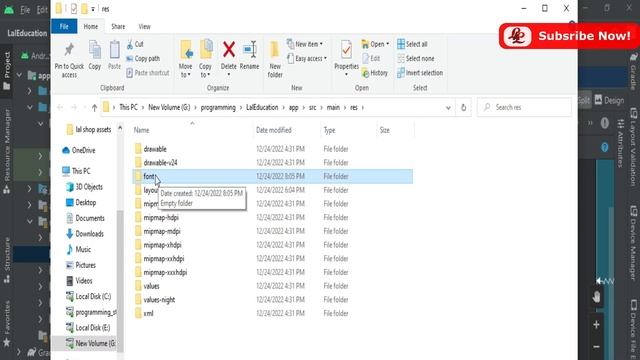Viewport: 640px width, 360px height.
Task: Sort by the Name column header
Action: pyautogui.click(x=142, y=130)
